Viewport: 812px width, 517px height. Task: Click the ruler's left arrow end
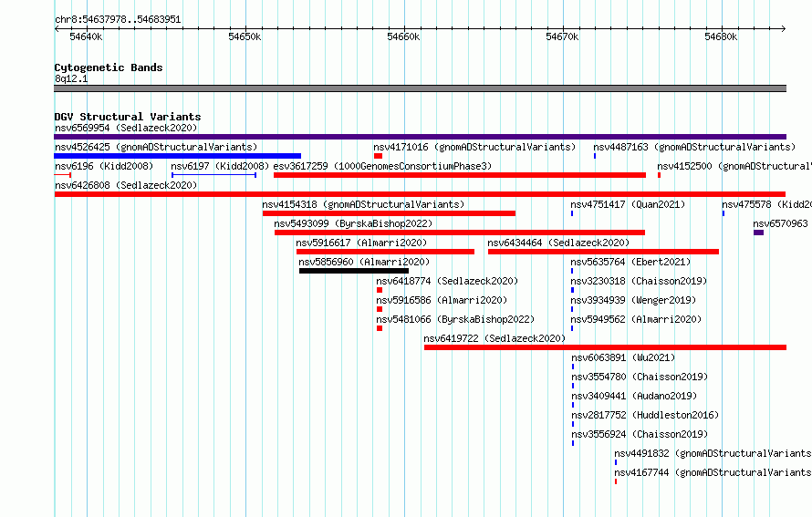57,29
